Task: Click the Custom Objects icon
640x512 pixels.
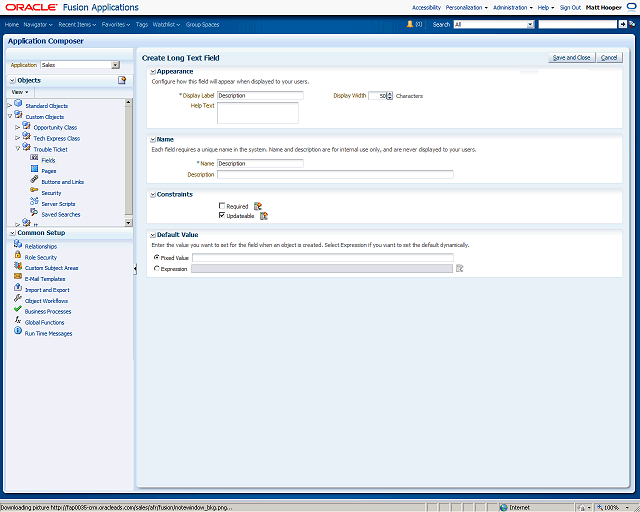Action: pos(18,114)
